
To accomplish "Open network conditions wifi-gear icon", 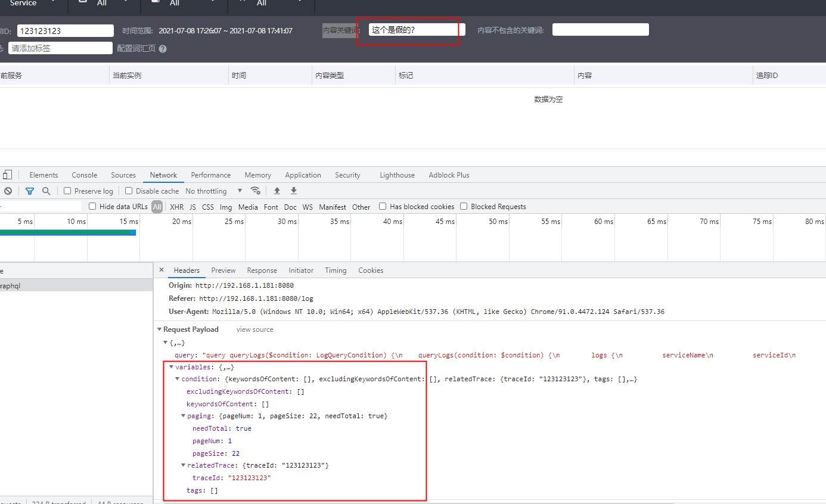I will point(256,191).
